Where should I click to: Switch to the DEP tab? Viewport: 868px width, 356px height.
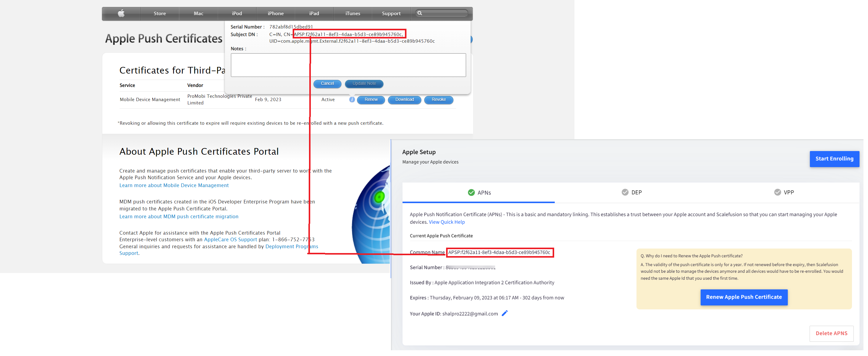pos(631,193)
